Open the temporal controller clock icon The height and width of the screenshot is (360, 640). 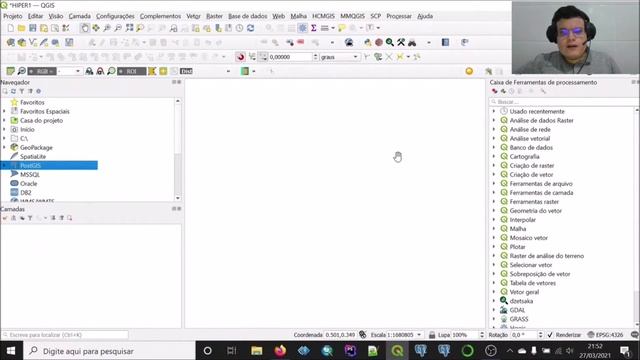tap(240, 28)
